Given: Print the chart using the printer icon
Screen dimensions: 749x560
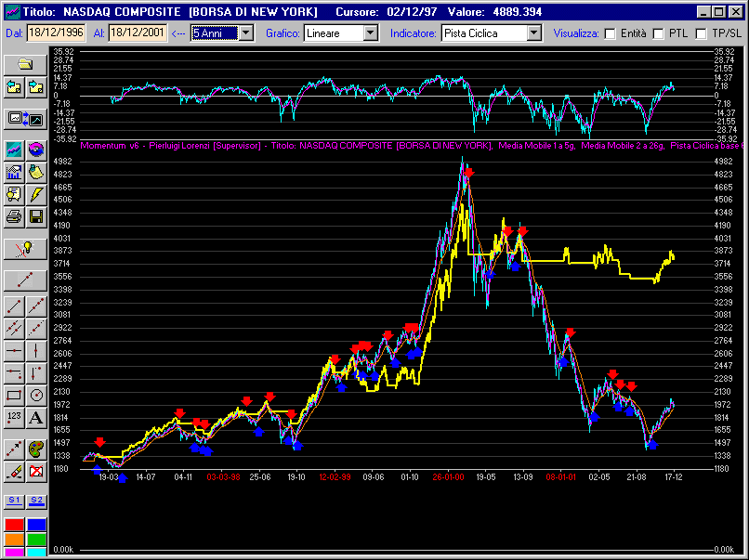Looking at the screenshot, I should point(14,216).
